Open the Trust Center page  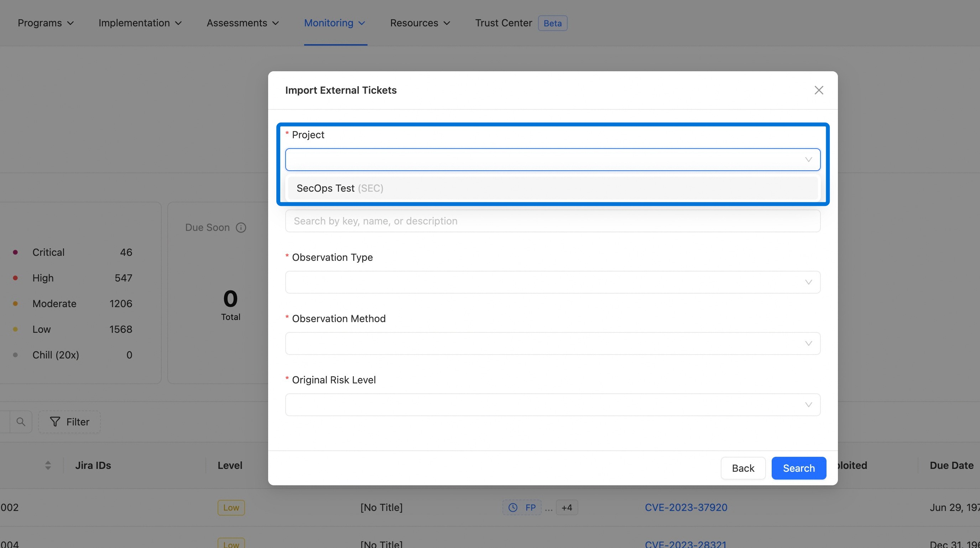coord(503,23)
